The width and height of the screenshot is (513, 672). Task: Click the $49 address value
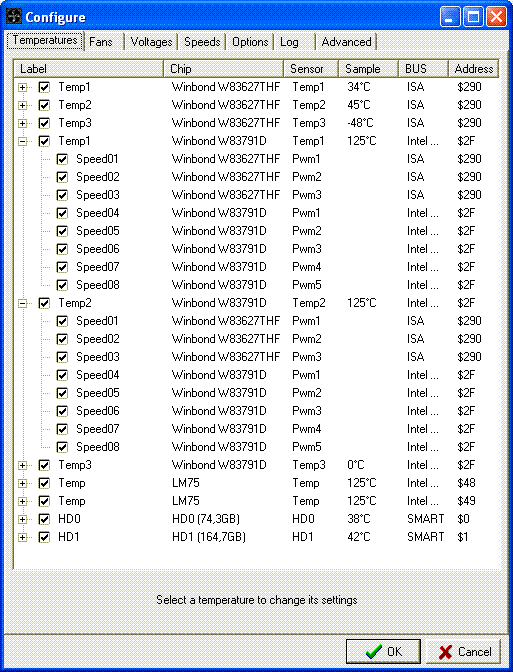(466, 501)
